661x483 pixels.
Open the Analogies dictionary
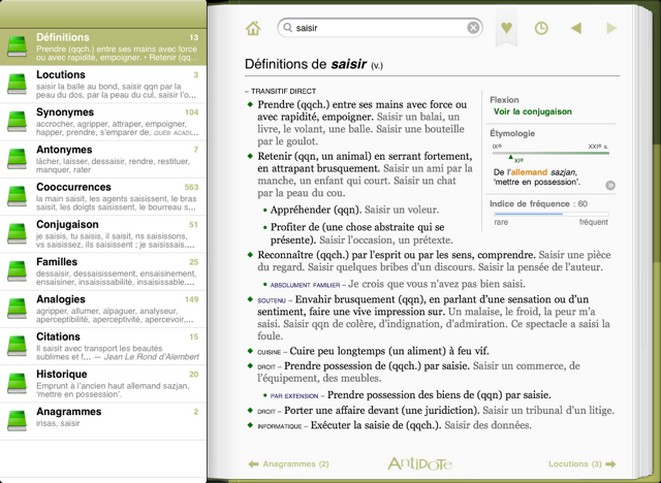coord(103,309)
